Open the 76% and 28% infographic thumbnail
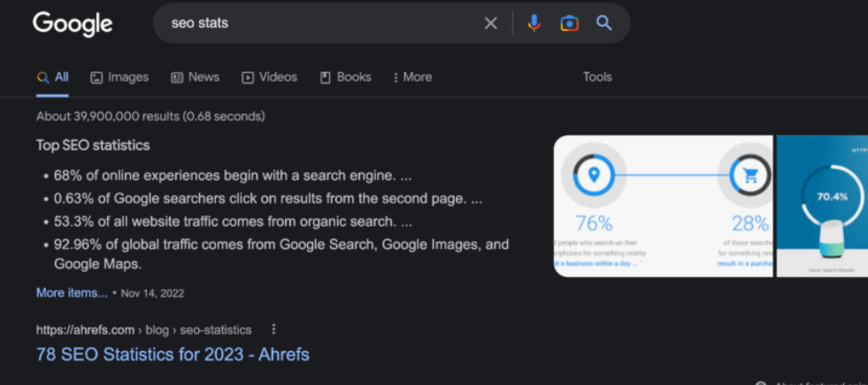 (x=664, y=206)
